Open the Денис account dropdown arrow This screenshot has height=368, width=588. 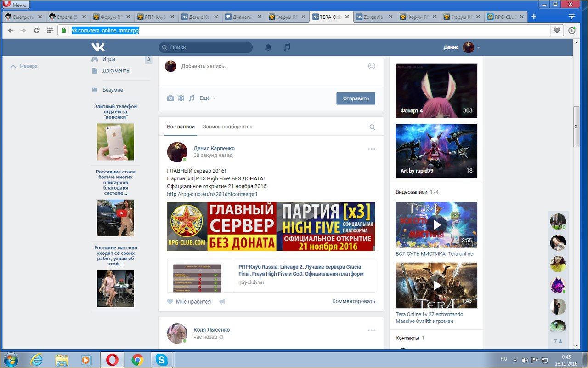tap(479, 48)
